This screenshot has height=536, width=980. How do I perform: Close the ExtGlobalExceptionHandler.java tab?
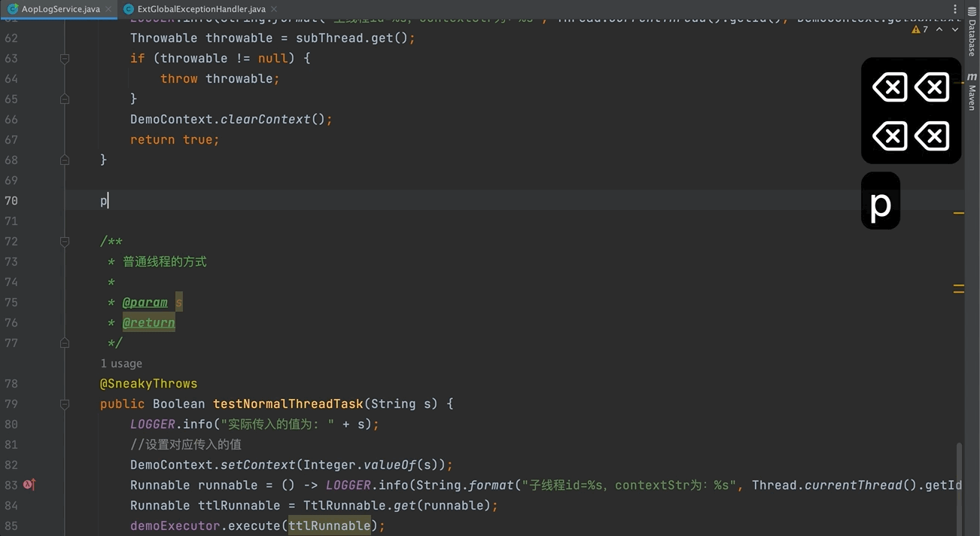click(x=272, y=9)
